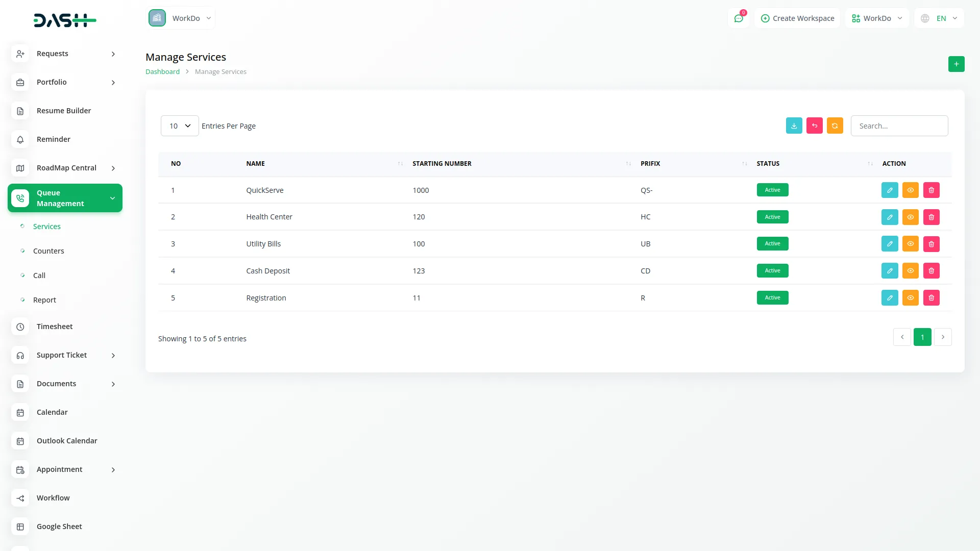Click the trash icon for Utility Bills
The height and width of the screenshot is (551, 980).
coord(931,244)
